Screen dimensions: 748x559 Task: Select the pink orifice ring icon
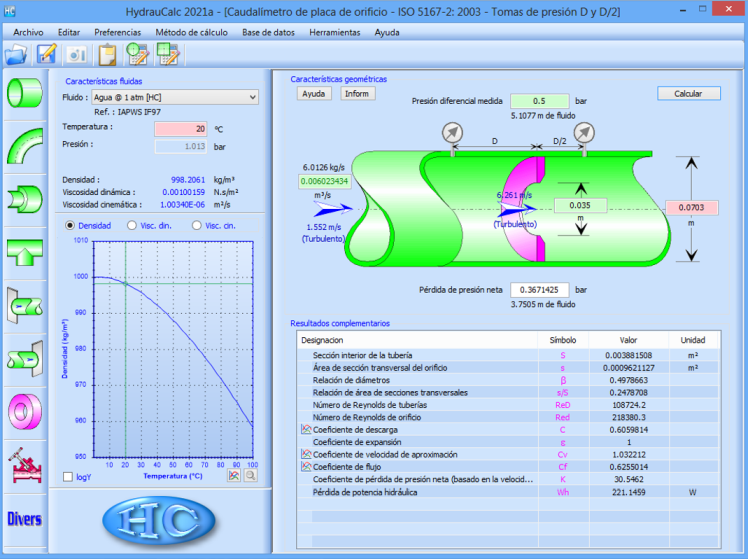(24, 410)
